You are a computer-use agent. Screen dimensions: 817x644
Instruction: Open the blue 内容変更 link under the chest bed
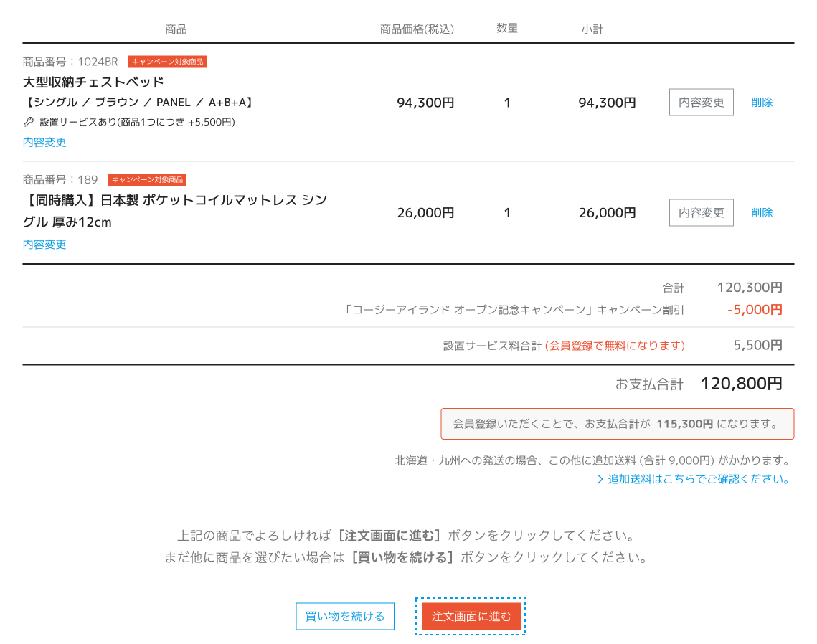click(x=44, y=142)
